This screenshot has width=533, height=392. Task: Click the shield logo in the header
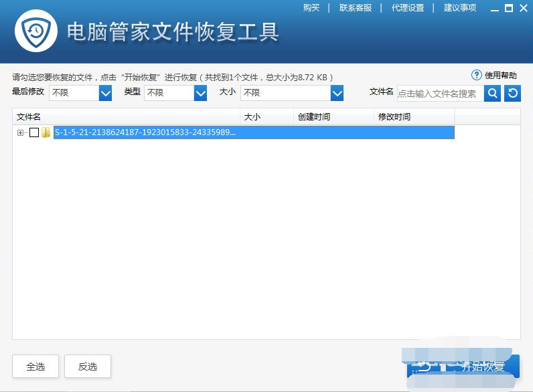point(31,31)
